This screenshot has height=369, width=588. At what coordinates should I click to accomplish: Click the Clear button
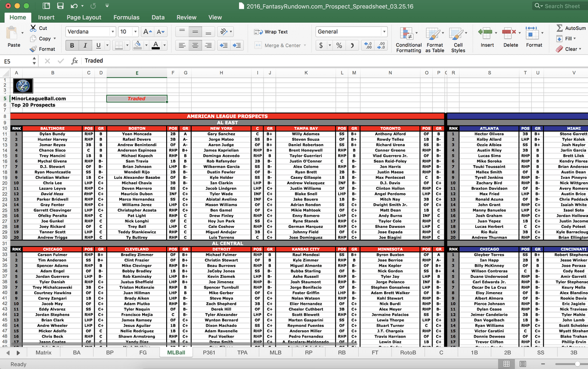point(571,49)
